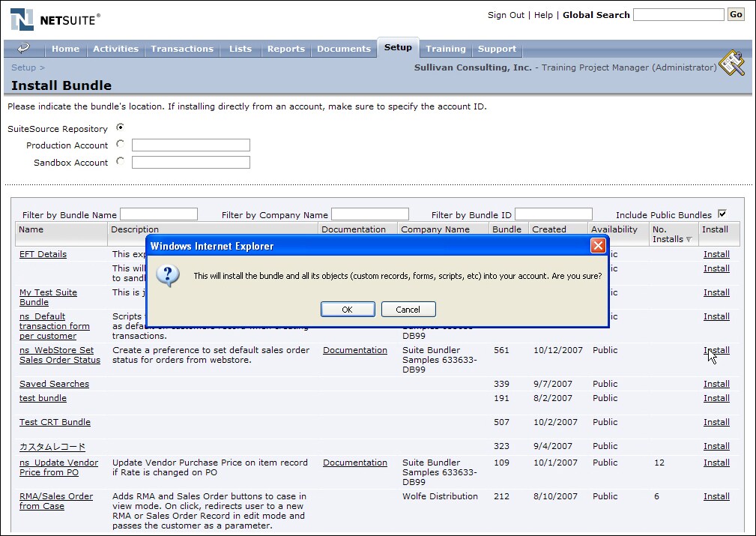Open the Test CRT Bundle link

pyautogui.click(x=55, y=422)
